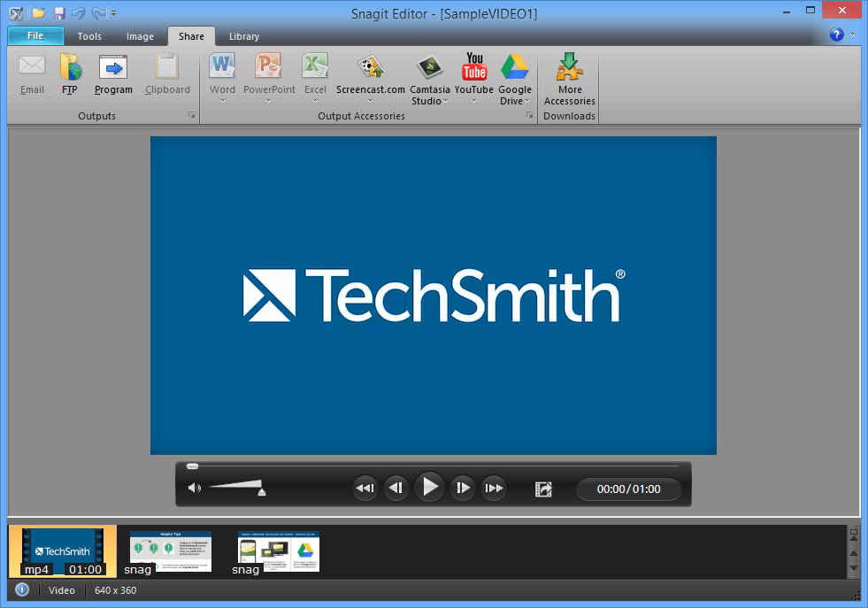This screenshot has height=608, width=868.
Task: Open the Library tab
Action: [243, 36]
